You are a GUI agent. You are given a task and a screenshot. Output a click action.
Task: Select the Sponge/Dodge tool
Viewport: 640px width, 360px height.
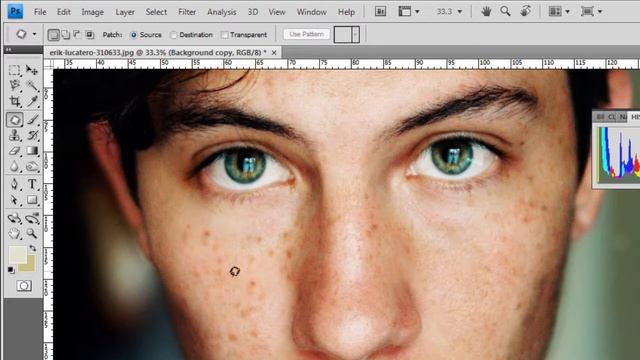(x=32, y=167)
